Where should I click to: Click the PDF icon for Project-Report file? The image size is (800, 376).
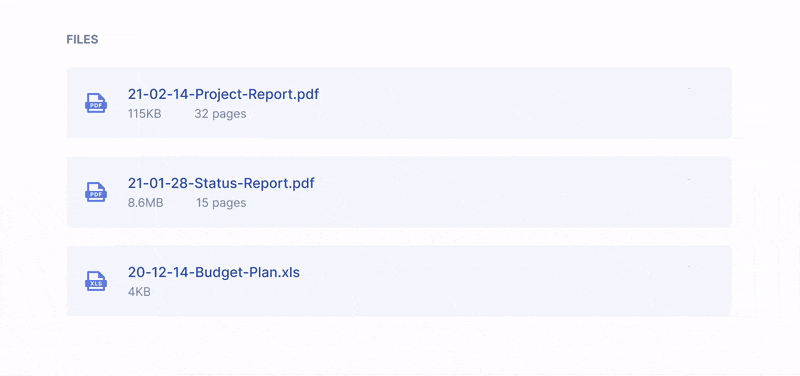point(96,103)
